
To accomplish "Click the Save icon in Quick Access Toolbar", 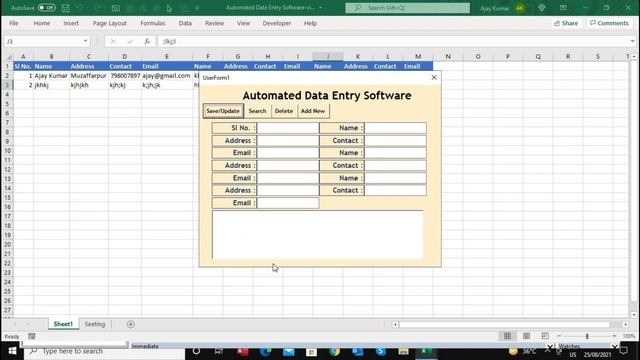I will [x=65, y=8].
